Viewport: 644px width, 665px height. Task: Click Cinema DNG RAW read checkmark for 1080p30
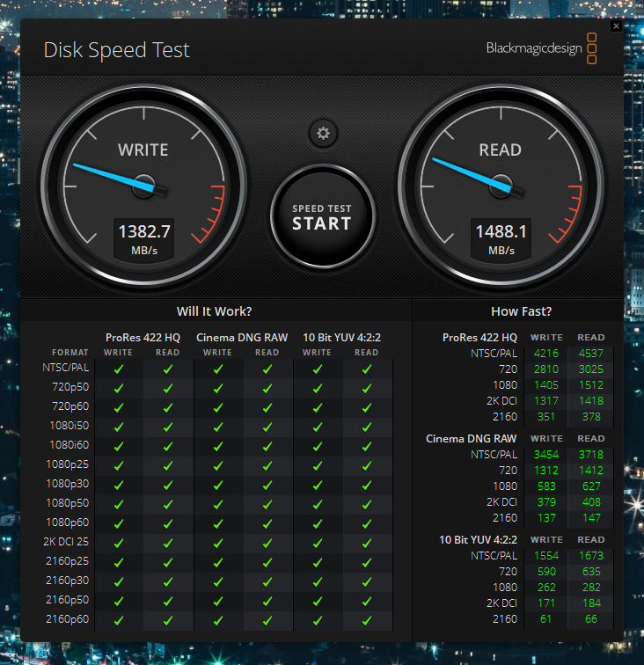[267, 485]
